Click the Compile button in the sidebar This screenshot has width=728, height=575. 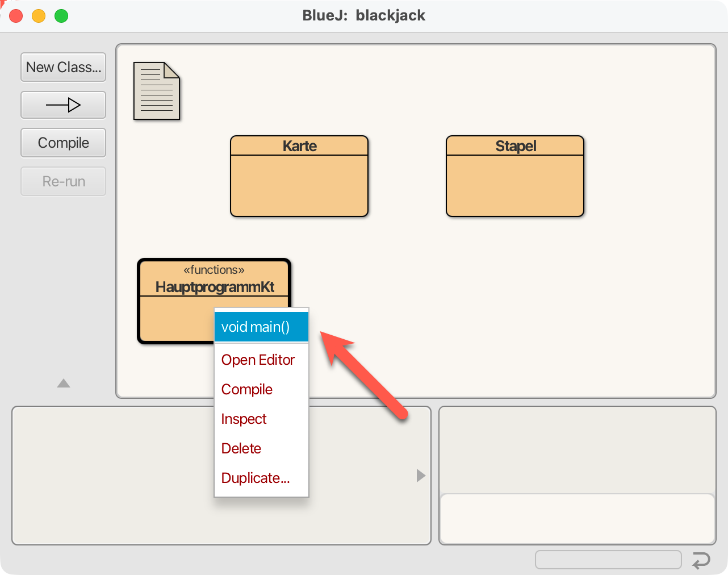tap(63, 143)
